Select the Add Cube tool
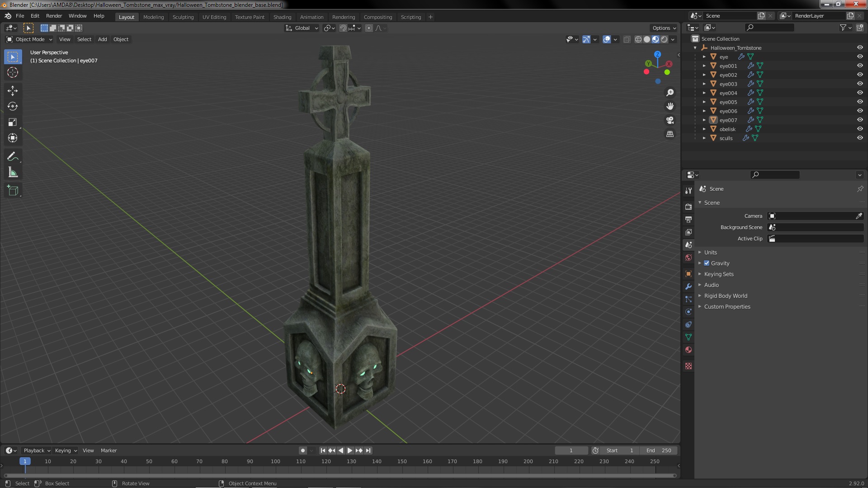868x488 pixels. point(13,191)
